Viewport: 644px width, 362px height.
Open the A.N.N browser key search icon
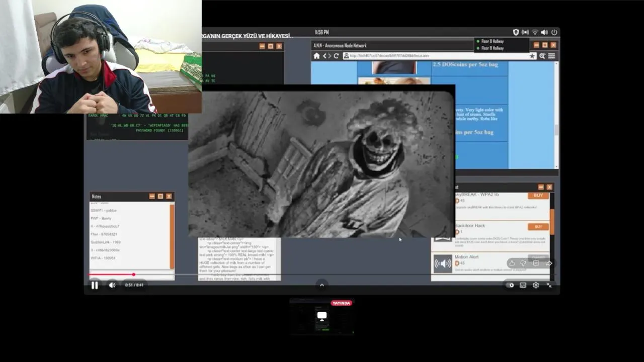[542, 56]
